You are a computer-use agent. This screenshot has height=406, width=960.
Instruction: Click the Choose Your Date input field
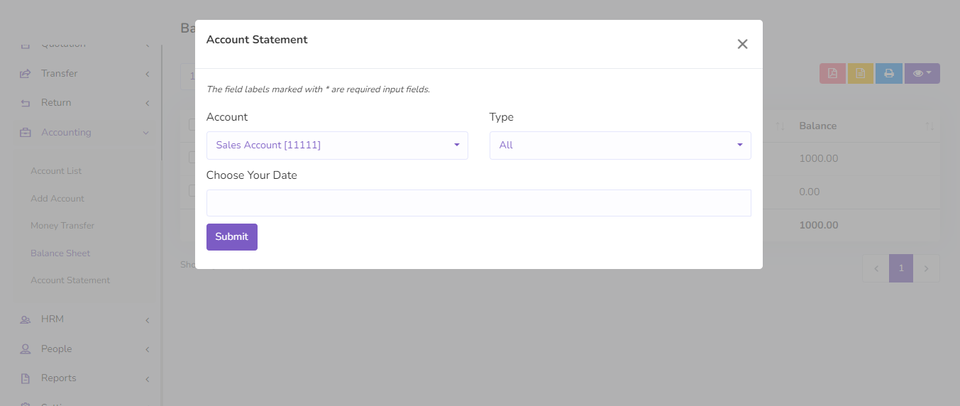[478, 203]
